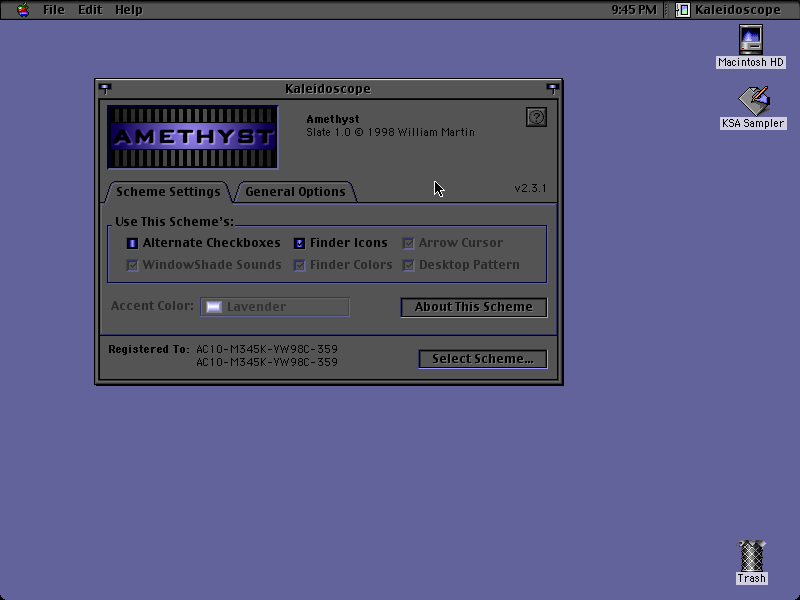Open the Accent Color Lavender dropdown

tap(275, 307)
